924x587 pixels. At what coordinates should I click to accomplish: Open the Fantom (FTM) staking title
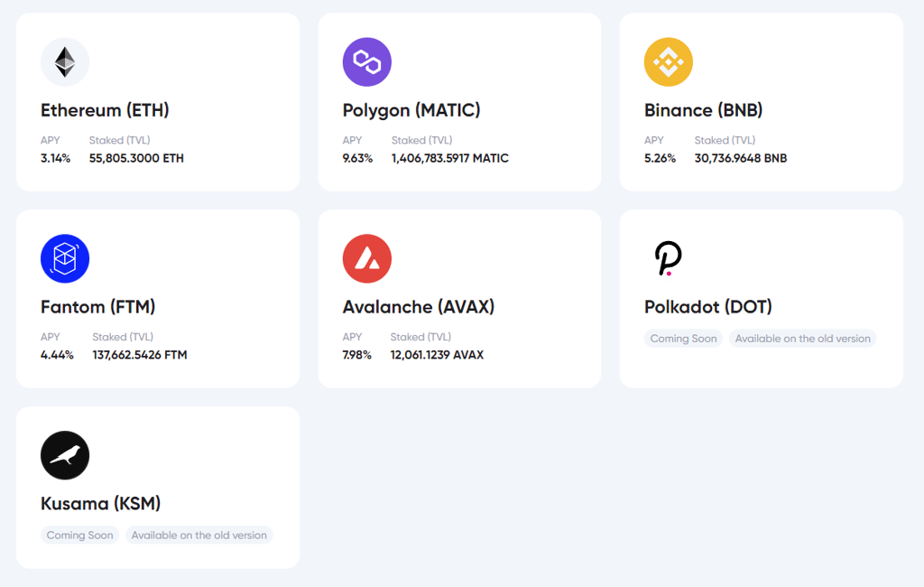[x=97, y=307]
